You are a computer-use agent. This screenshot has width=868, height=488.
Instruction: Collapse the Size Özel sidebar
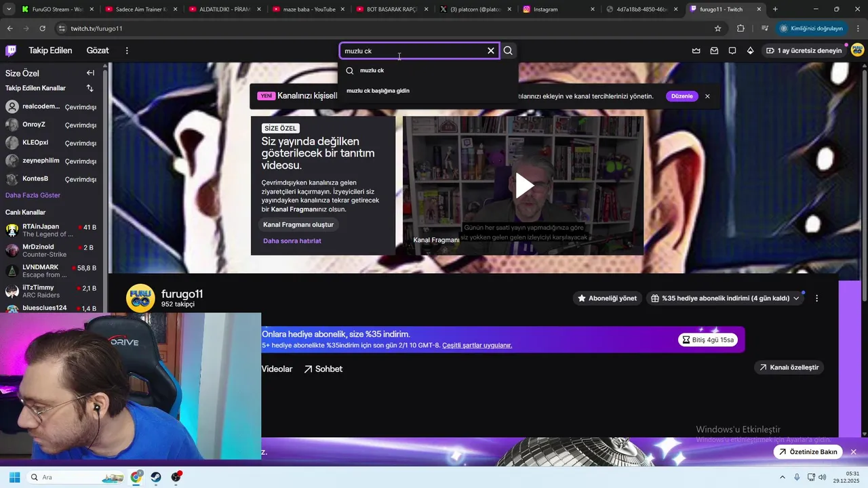[90, 73]
